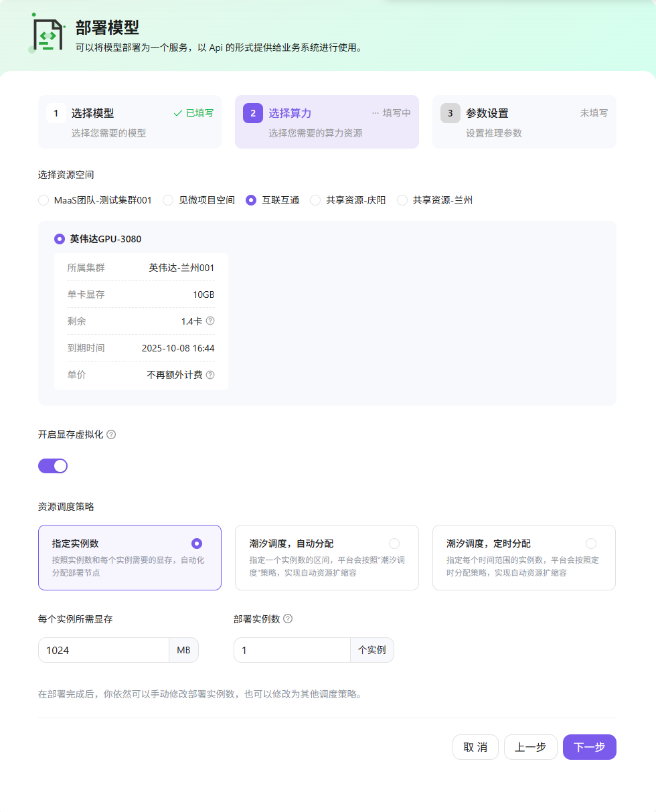The height and width of the screenshot is (812, 656).
Task: Go back using the 上一步 button
Action: click(x=531, y=746)
